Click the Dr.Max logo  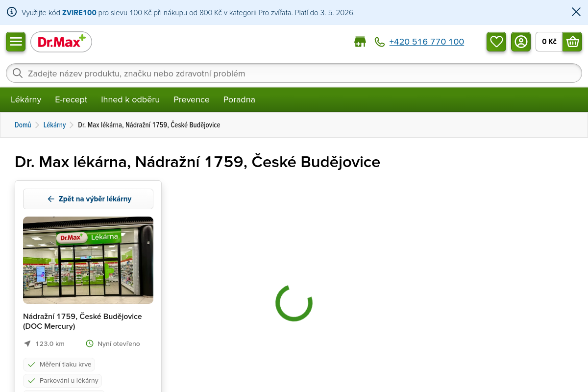(61, 42)
